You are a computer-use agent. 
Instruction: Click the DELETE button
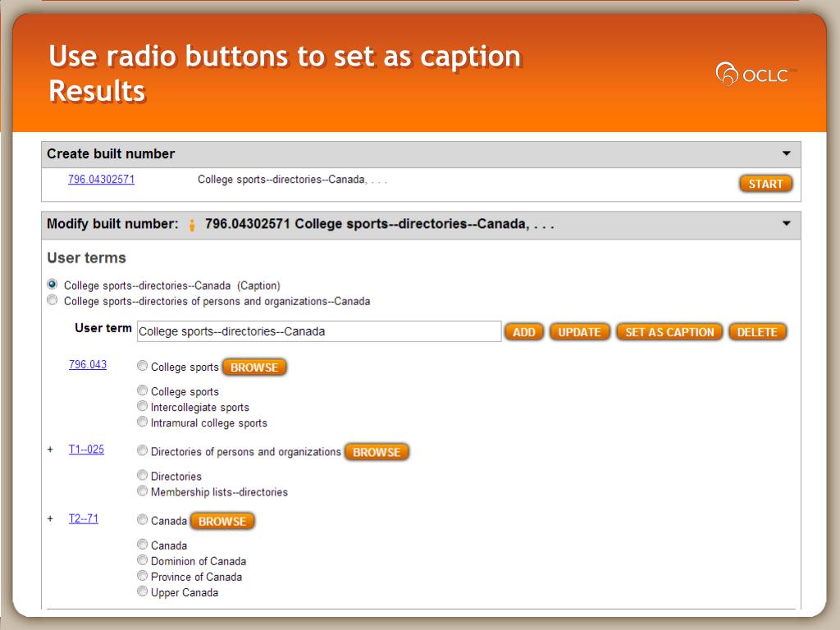[757, 332]
